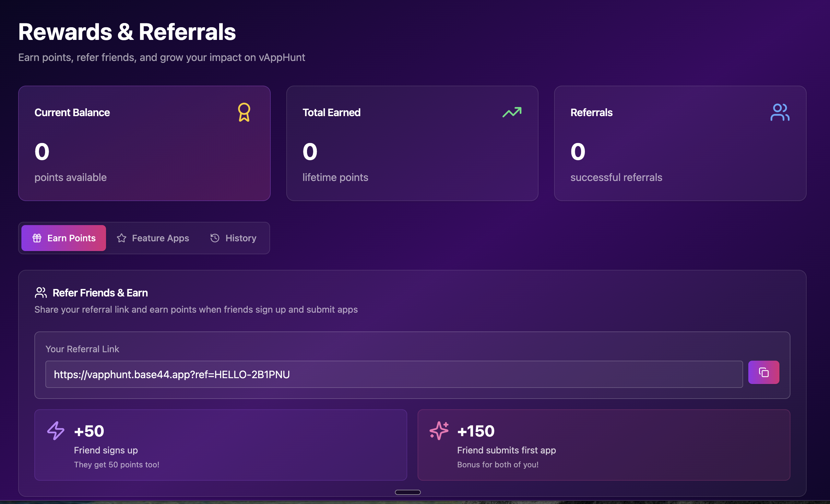Click the +50 Friend signs up card

[x=220, y=445]
